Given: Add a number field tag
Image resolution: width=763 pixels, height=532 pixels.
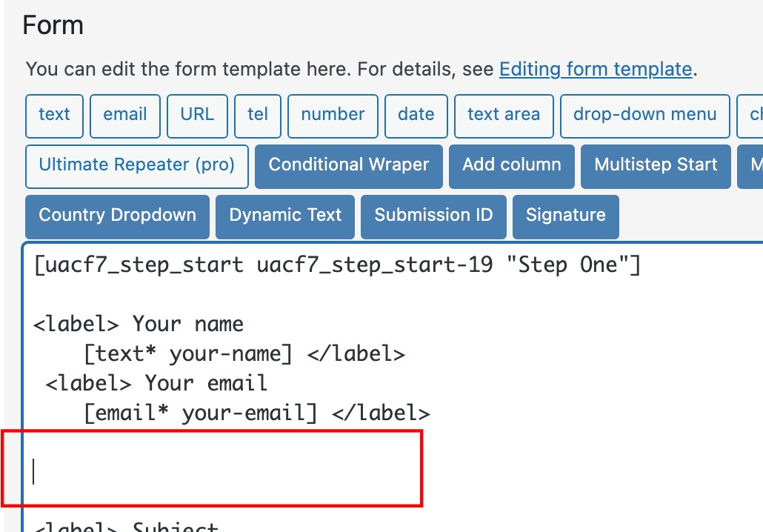Looking at the screenshot, I should [x=333, y=116].
